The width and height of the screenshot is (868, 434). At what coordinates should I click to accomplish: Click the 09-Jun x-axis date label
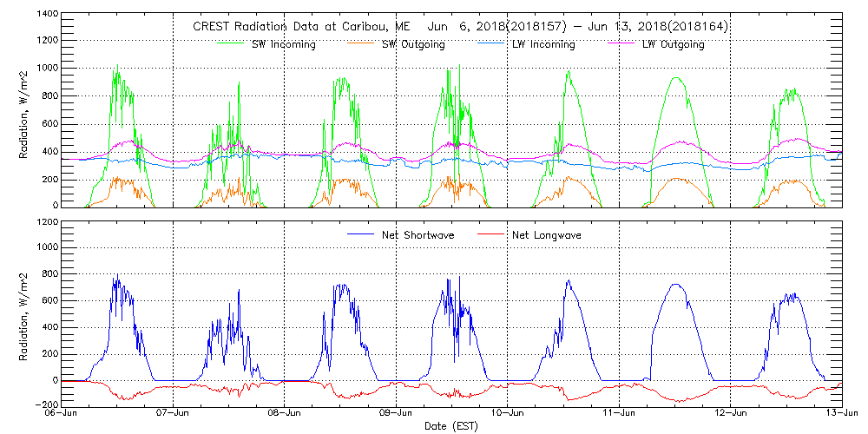396,413
